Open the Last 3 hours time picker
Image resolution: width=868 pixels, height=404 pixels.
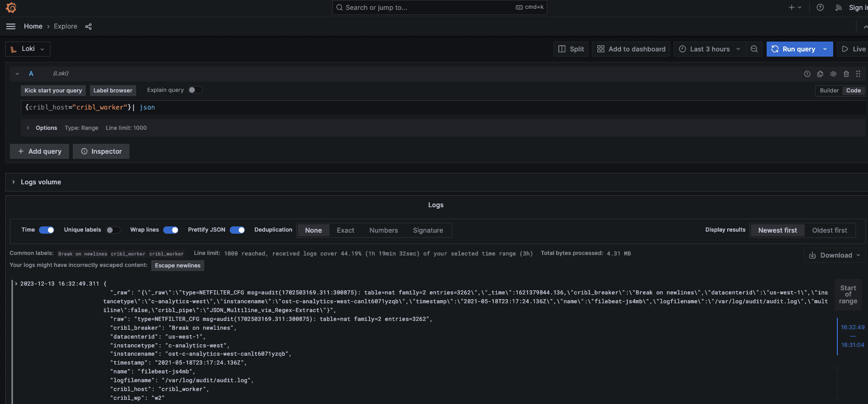709,49
